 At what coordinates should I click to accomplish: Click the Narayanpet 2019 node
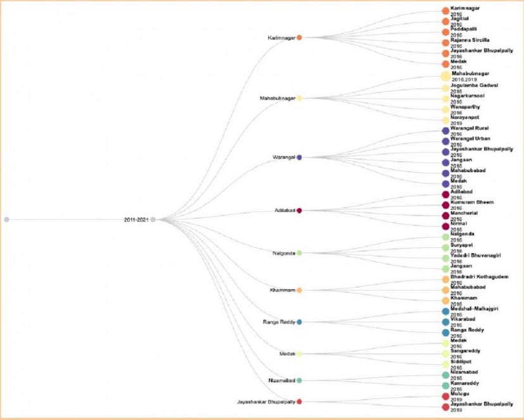tap(446, 120)
